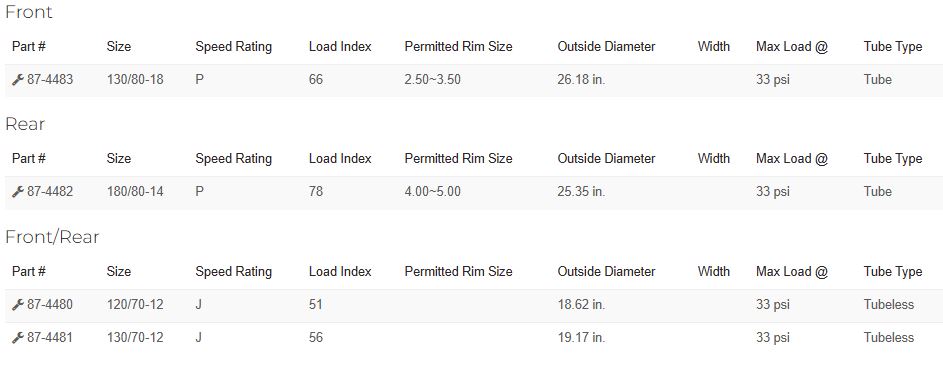Click the wrench icon beside part 87-4482
This screenshot has width=943, height=373.
click(x=17, y=192)
